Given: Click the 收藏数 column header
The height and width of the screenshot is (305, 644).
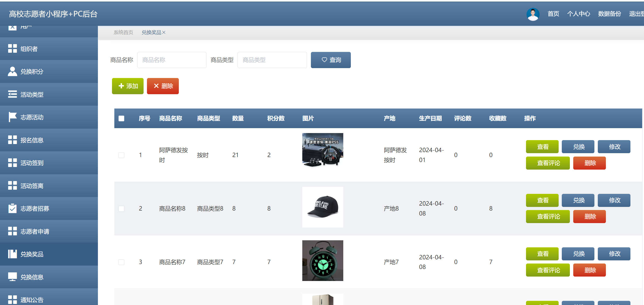Looking at the screenshot, I should pyautogui.click(x=498, y=118).
